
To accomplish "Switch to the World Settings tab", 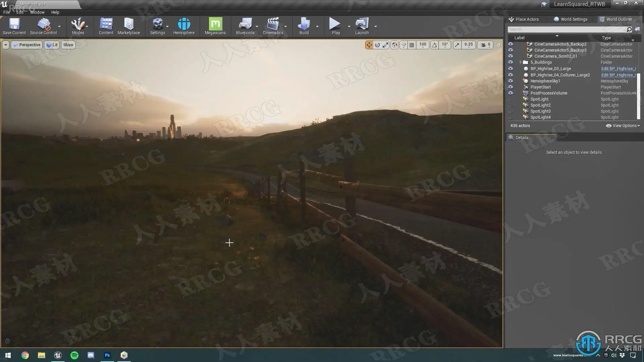I will coord(571,19).
